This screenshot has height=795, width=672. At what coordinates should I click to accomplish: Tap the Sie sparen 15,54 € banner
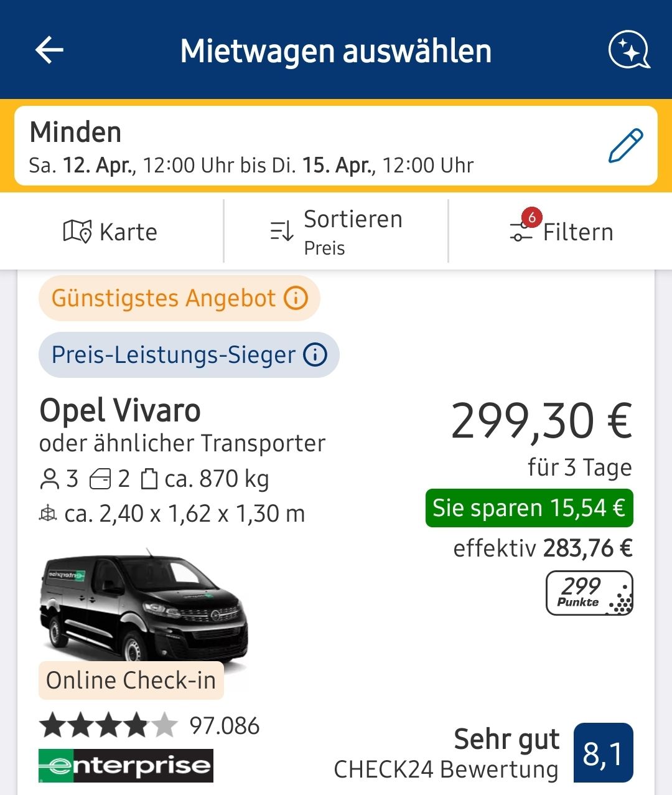point(529,508)
